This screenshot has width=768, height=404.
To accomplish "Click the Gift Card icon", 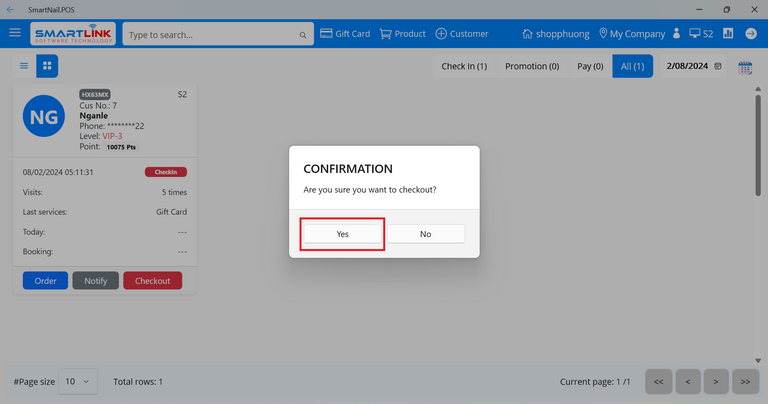I will (326, 34).
